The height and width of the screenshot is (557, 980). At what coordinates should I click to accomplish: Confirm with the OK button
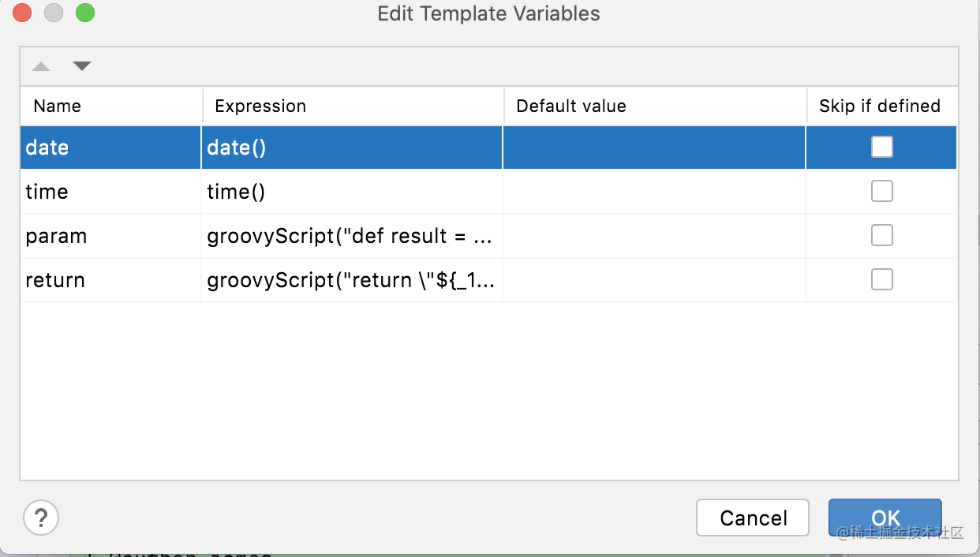coord(885,518)
